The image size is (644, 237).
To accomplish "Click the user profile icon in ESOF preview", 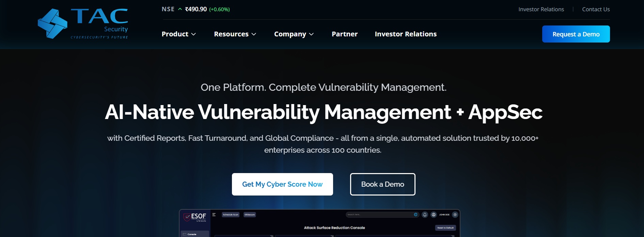I will pos(434,215).
